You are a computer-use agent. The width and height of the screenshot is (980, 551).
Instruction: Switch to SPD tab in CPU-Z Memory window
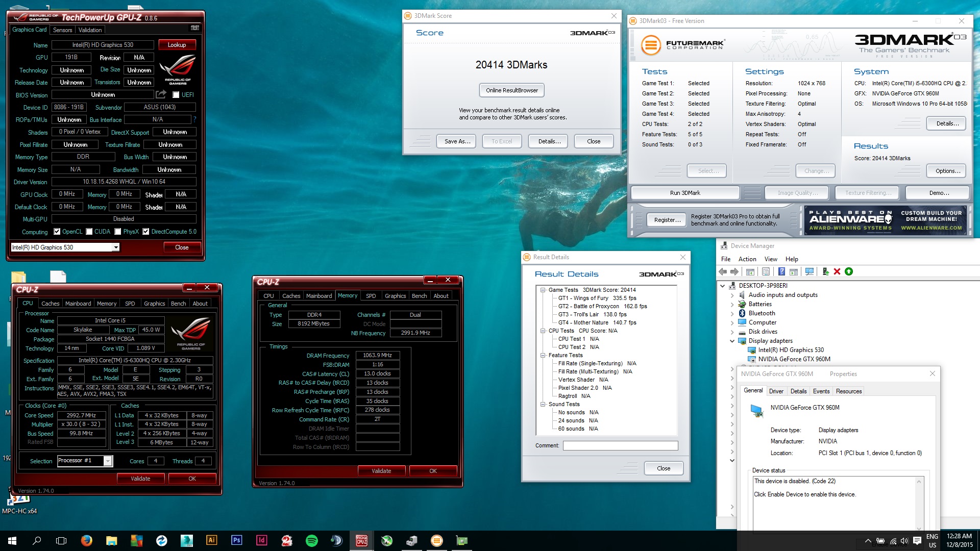[371, 296]
